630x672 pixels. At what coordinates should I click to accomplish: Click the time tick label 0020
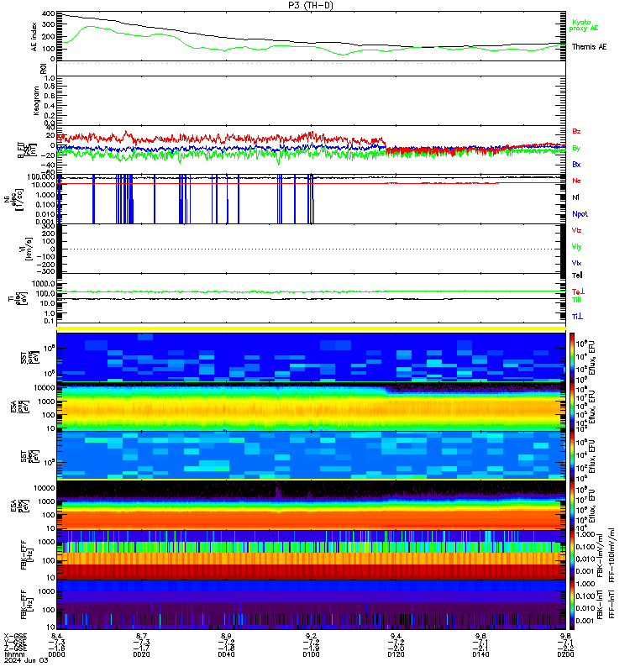[141, 654]
